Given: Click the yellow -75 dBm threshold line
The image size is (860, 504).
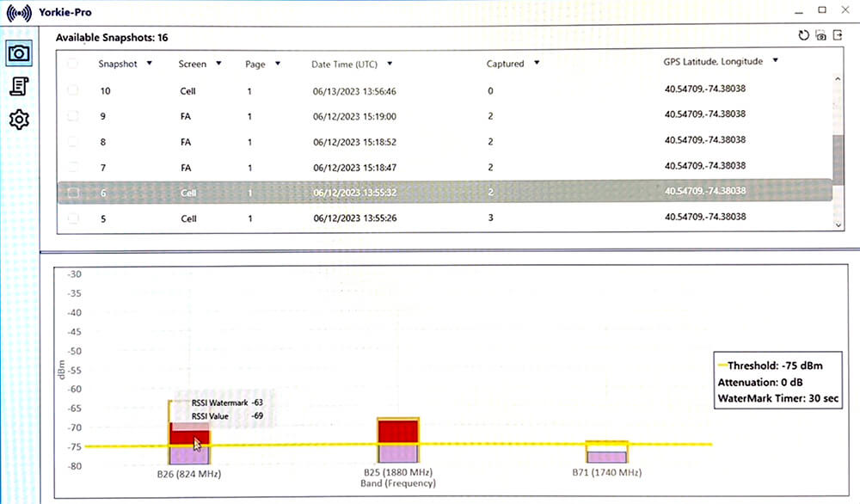Looking at the screenshot, I should pos(516,445).
